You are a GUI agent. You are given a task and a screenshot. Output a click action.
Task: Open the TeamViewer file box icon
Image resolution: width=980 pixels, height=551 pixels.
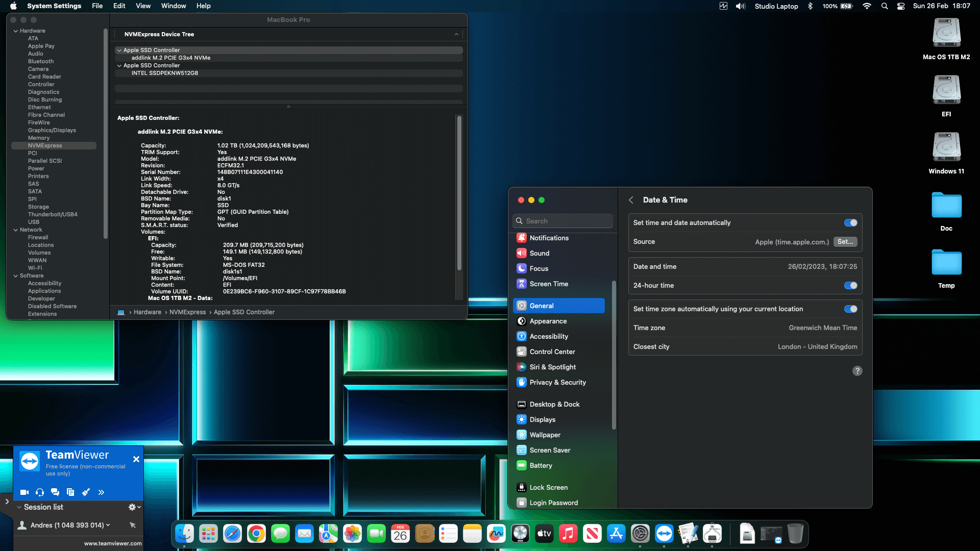click(70, 492)
